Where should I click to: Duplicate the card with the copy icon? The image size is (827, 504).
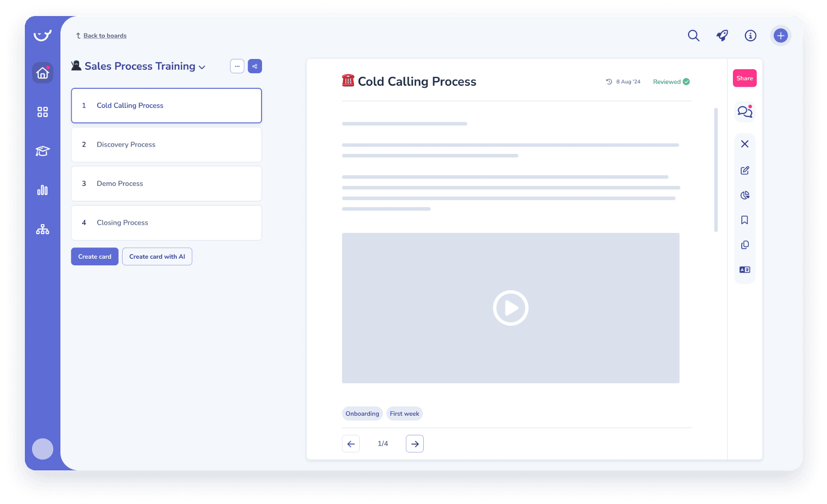point(745,245)
